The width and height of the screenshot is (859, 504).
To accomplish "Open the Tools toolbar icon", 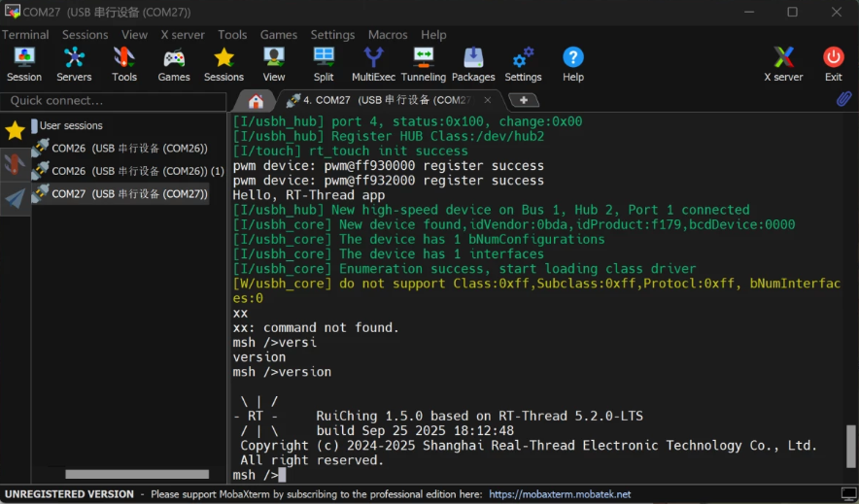I will pyautogui.click(x=124, y=64).
